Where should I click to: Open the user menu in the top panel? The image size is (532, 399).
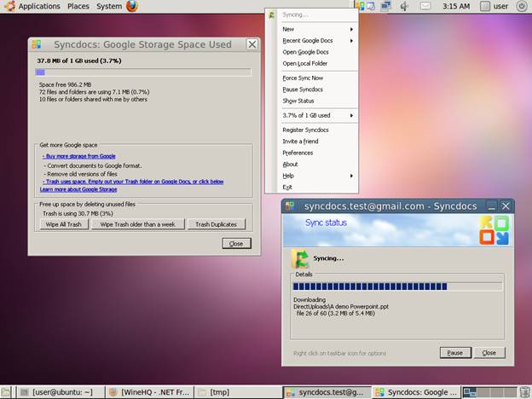pyautogui.click(x=495, y=6)
